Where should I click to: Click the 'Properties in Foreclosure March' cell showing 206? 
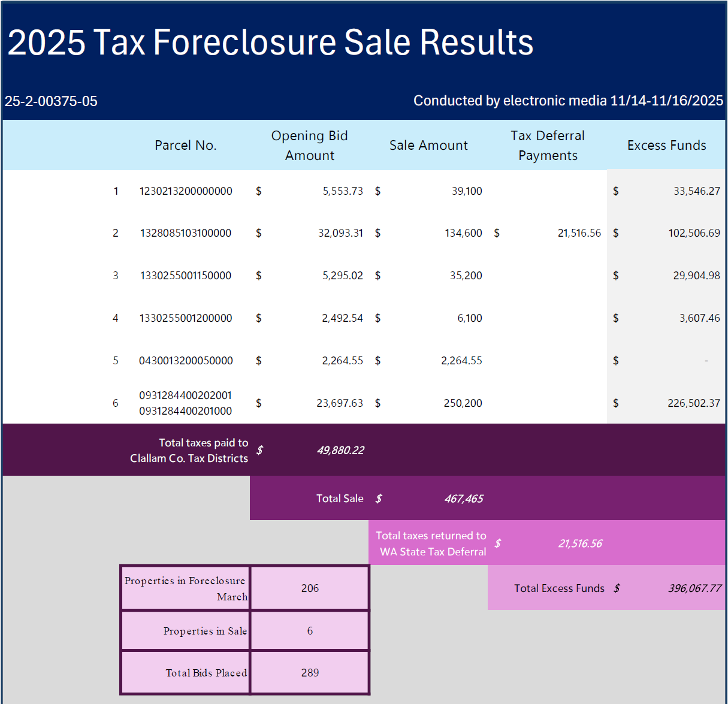pyautogui.click(x=309, y=588)
